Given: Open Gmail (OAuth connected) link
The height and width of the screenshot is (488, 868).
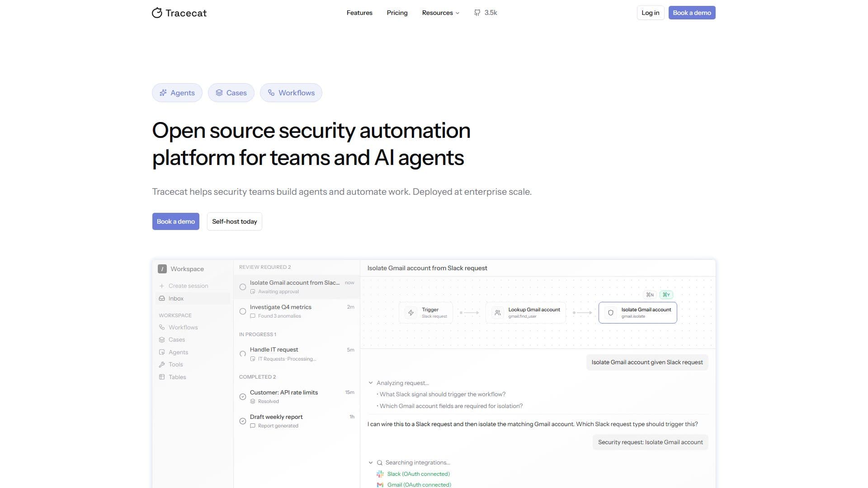Looking at the screenshot, I should (419, 485).
